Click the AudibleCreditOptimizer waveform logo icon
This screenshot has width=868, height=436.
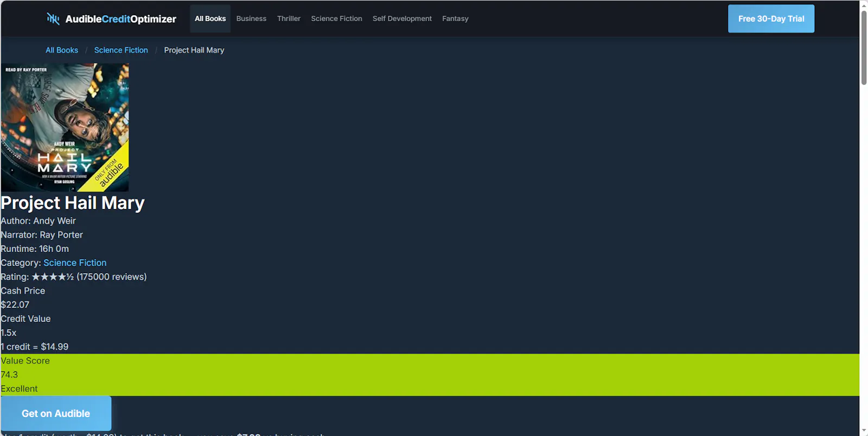(53, 19)
